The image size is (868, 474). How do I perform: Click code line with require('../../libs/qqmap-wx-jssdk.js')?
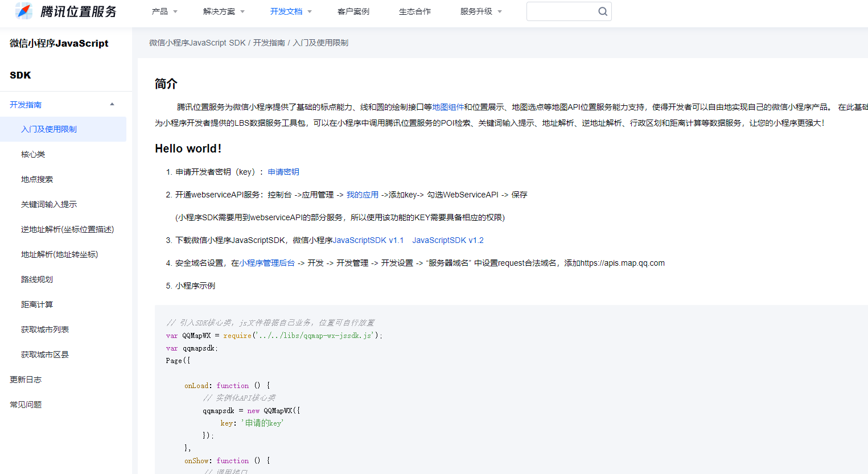tap(274, 336)
